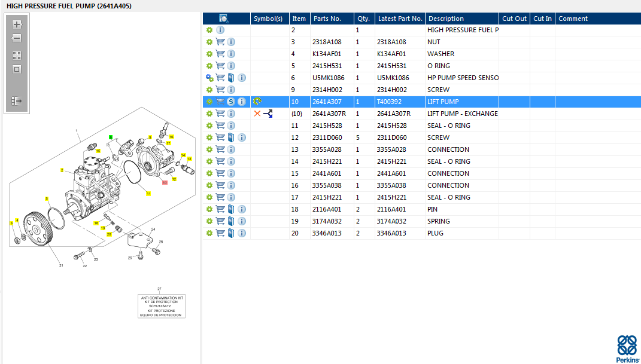This screenshot has height=364, width=641.
Task: Click the search magnifier icon in table header
Action: point(224,19)
